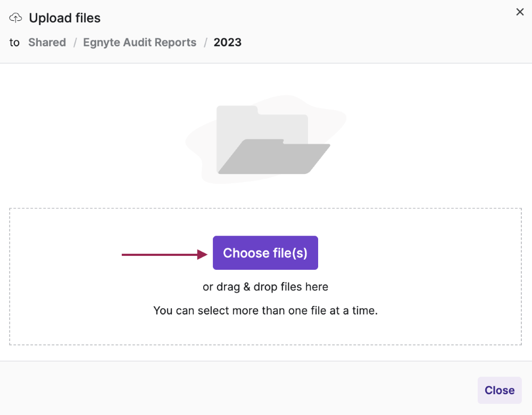Image resolution: width=532 pixels, height=415 pixels.
Task: Navigate to the Shared breadcrumb folder
Action: pyautogui.click(x=47, y=43)
